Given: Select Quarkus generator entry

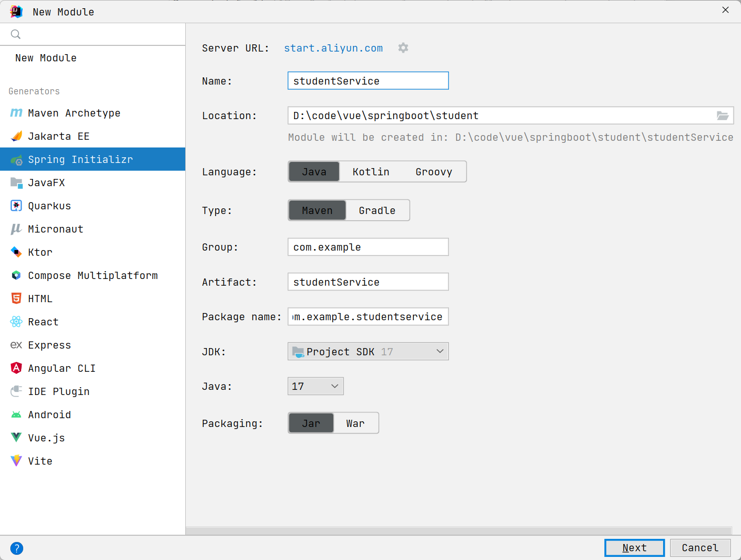Looking at the screenshot, I should tap(93, 206).
